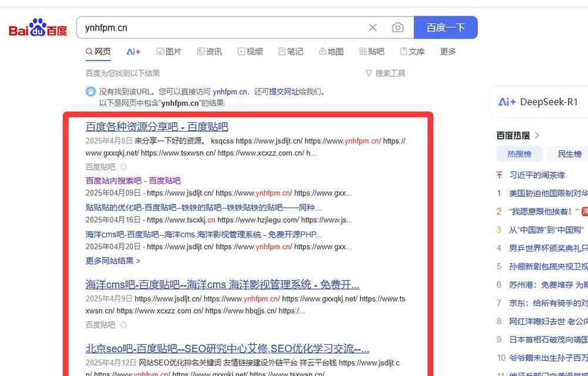This screenshot has width=588, height=376.
Task: Open hot search 京东：给所有骑手
Action: 548,303
